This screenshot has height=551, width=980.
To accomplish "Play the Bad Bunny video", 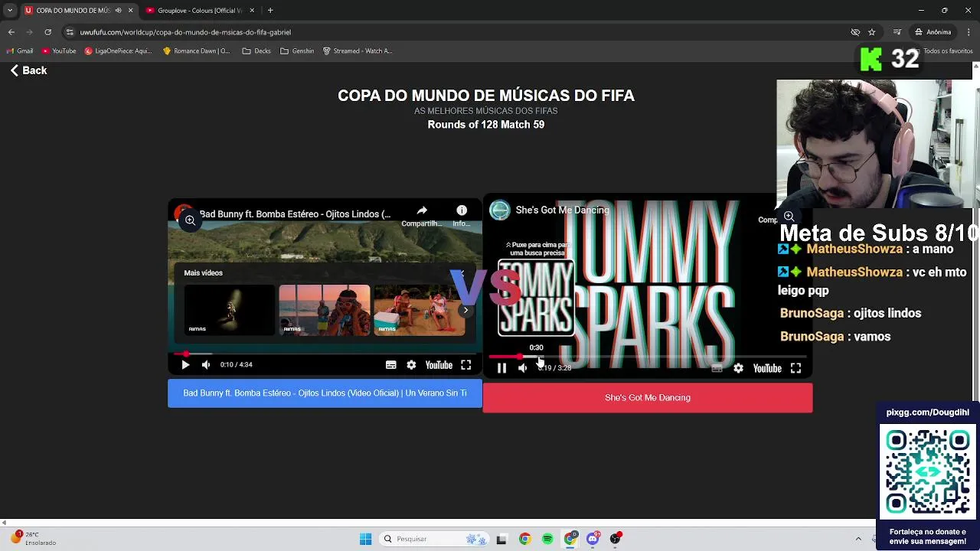I will click(x=185, y=365).
